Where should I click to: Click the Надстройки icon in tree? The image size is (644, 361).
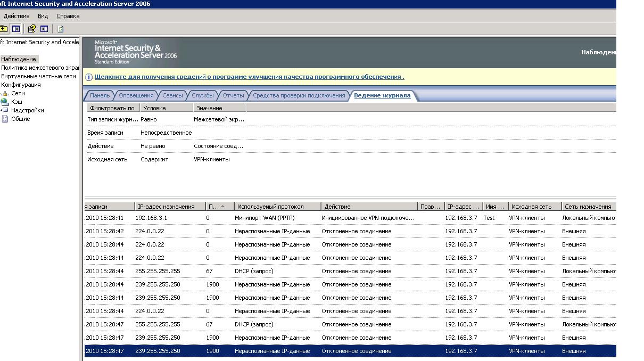(x=5, y=110)
